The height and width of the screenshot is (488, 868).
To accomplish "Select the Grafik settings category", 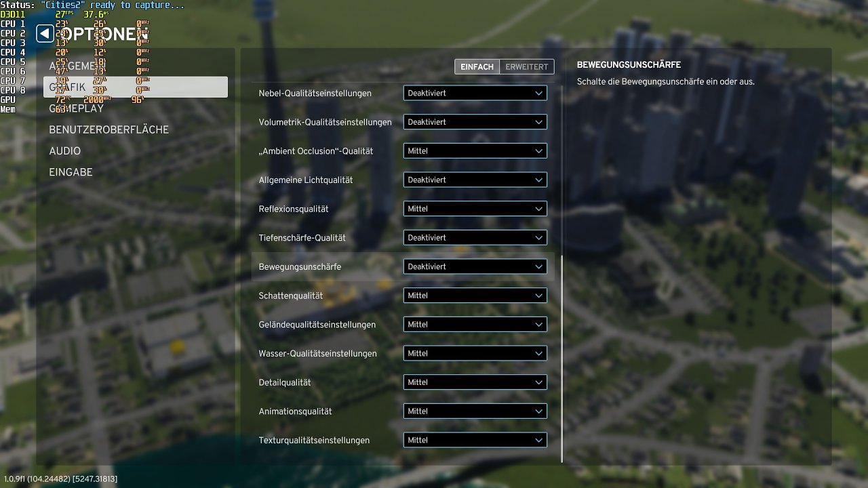I will point(136,87).
